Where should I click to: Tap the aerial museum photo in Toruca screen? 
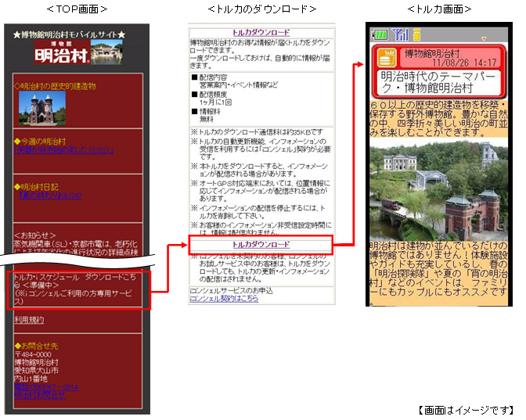point(439,190)
